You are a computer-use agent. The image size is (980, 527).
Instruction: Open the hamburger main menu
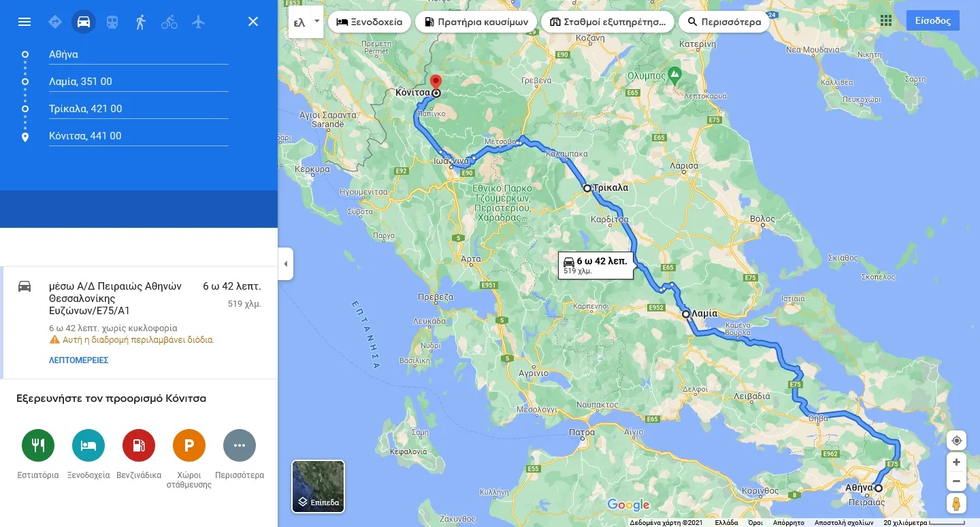24,22
